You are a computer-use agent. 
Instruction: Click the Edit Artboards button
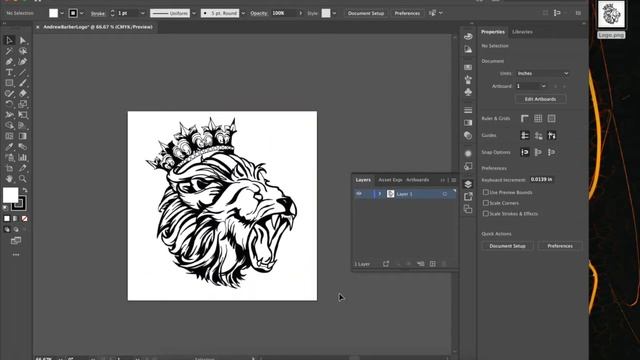[x=540, y=99]
